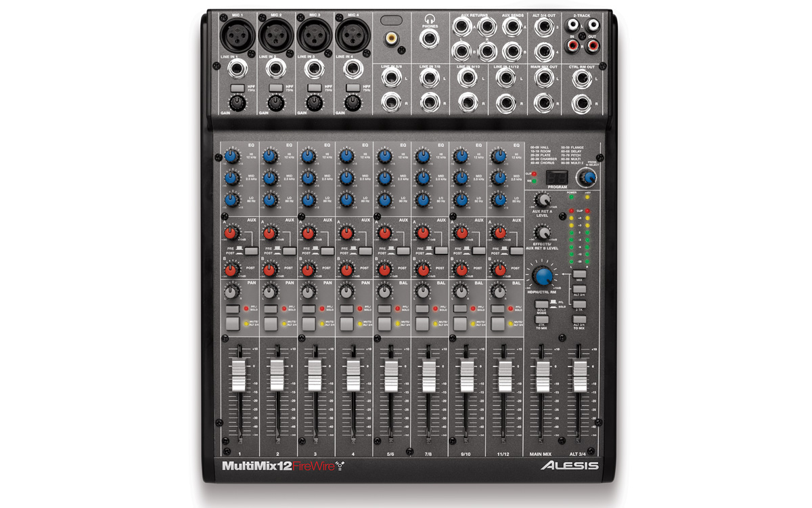Click the ALT 3/4 master fader
The width and height of the screenshot is (812, 508).
[x=580, y=375]
